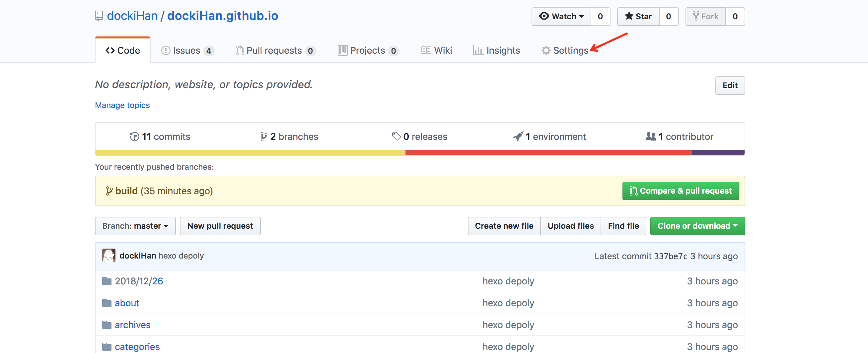The height and width of the screenshot is (353, 868).
Task: Click the Find file button
Action: (x=623, y=226)
